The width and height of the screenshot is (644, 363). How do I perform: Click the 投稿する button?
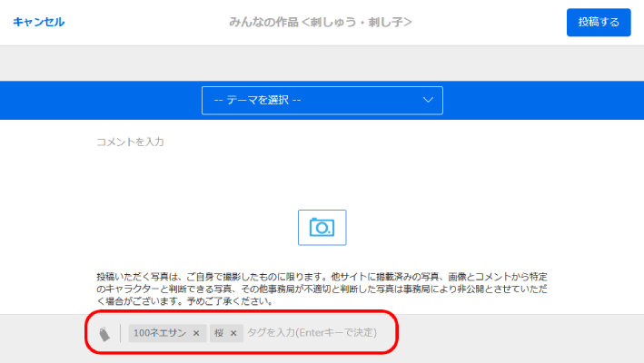click(x=599, y=22)
